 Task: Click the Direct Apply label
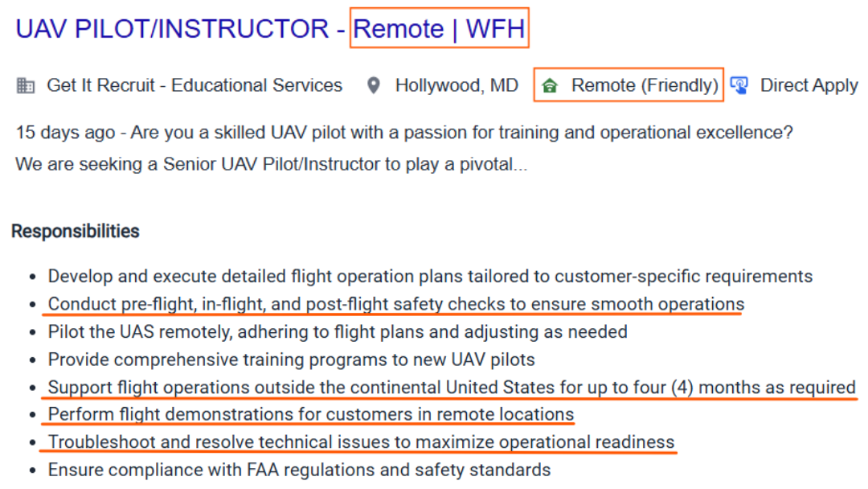point(809,85)
